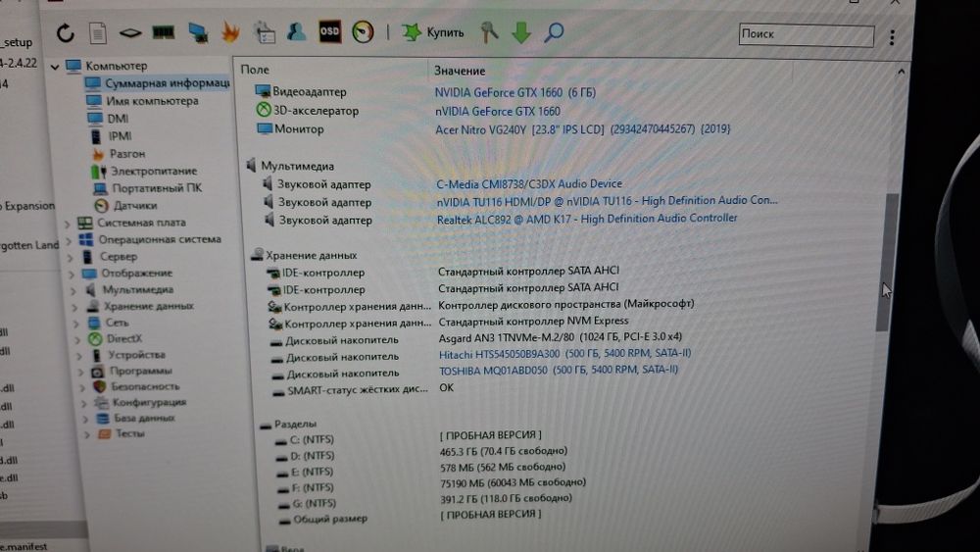Select the D: (NTFS) partition row
Image resolution: width=980 pixels, height=552 pixels.
coord(305,456)
